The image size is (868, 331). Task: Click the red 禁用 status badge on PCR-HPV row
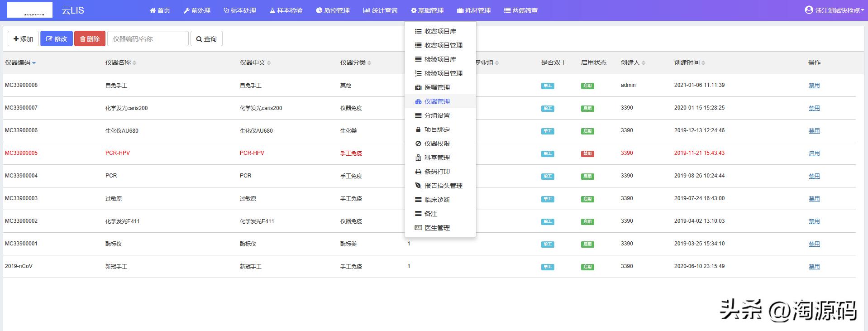(587, 154)
